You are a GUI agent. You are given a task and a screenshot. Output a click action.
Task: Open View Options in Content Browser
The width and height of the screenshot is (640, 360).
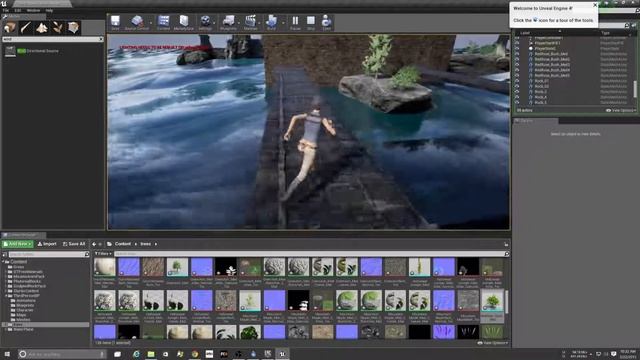coord(492,343)
